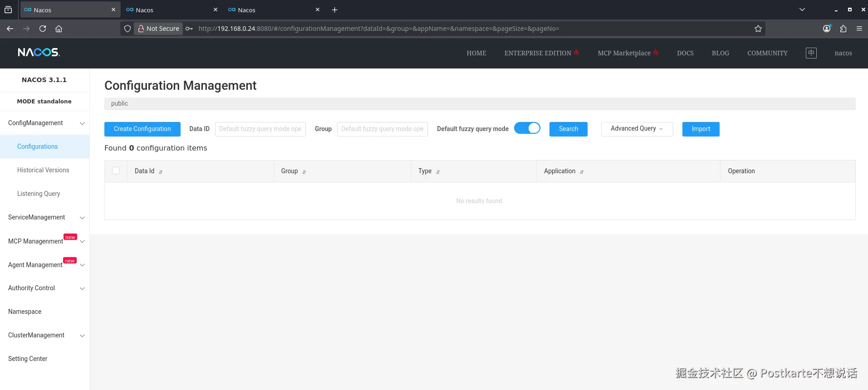Open Firefox View icon
The width and height of the screenshot is (868, 390).
[8, 10]
